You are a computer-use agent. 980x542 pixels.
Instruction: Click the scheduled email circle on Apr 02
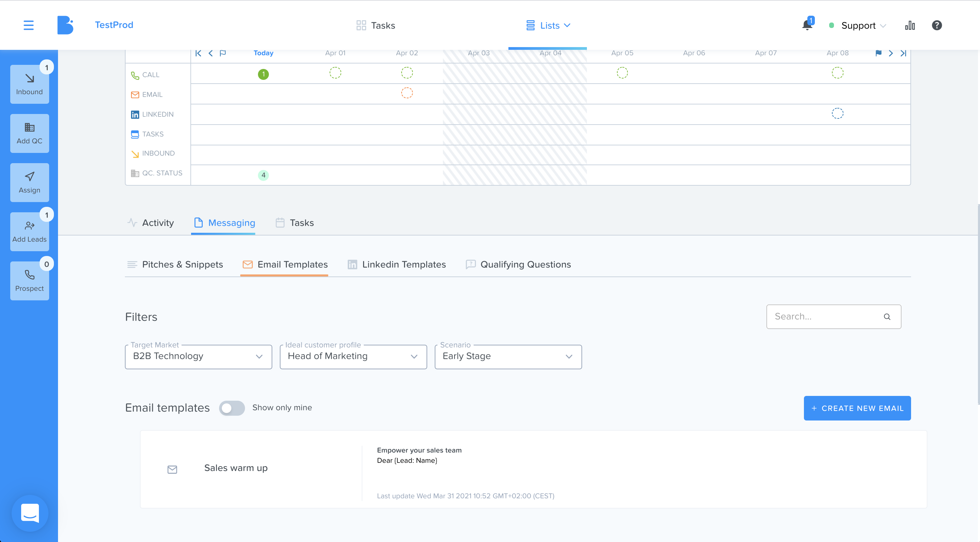coord(407,93)
